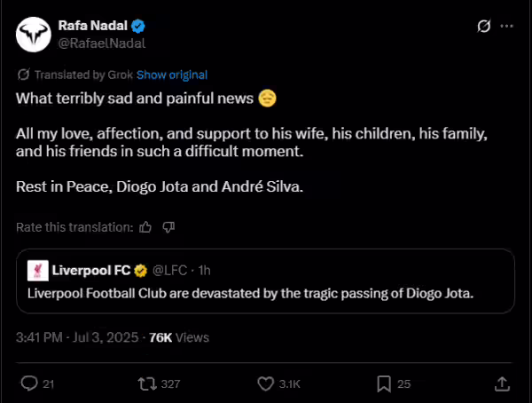
Task: Click the small Grok icon beside Translated by Grok
Action: tap(23, 75)
